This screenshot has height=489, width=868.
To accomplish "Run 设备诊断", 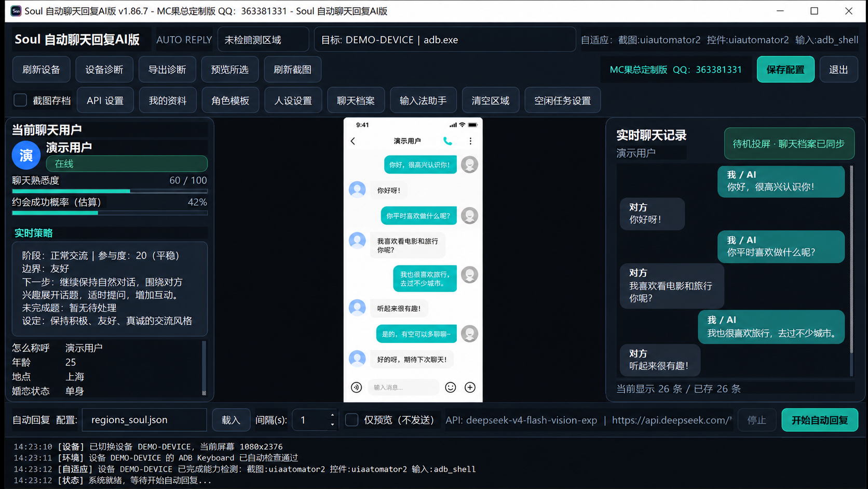I will pos(104,69).
